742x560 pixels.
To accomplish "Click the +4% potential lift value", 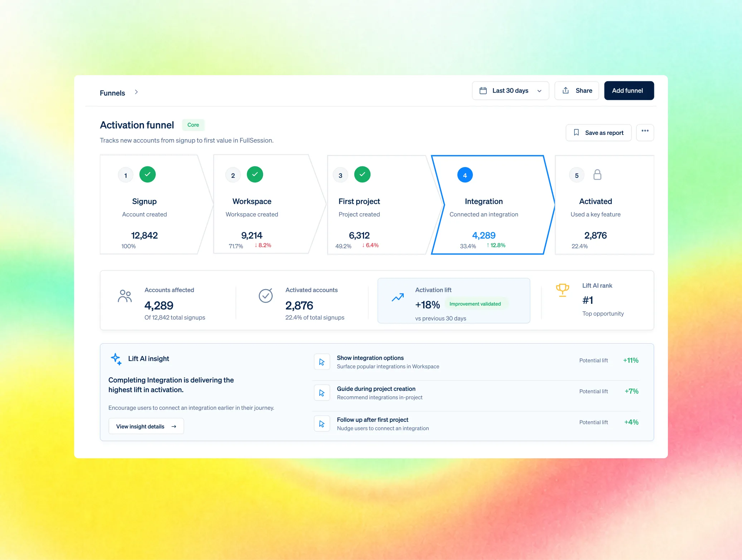I will [631, 422].
